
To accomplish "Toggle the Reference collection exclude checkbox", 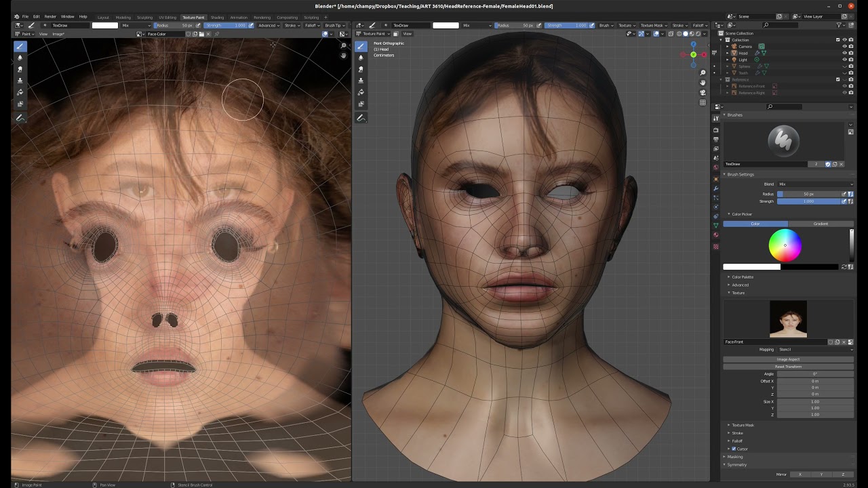I will click(837, 79).
